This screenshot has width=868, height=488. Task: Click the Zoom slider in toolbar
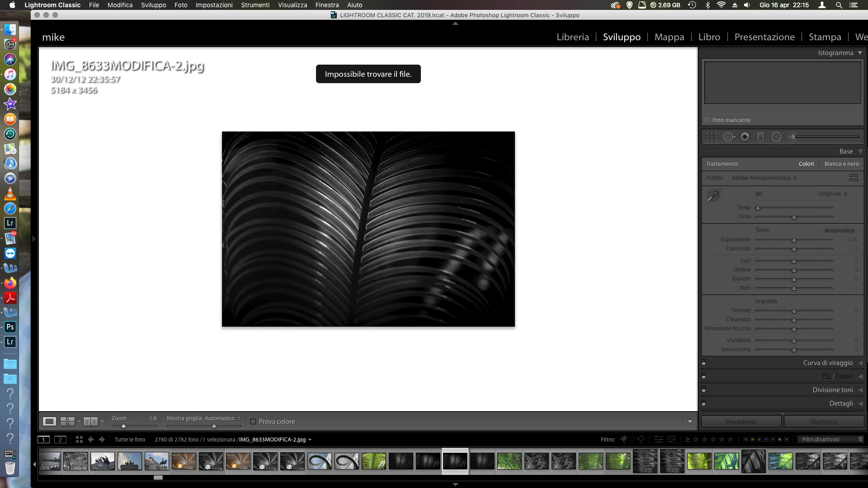coord(134,426)
